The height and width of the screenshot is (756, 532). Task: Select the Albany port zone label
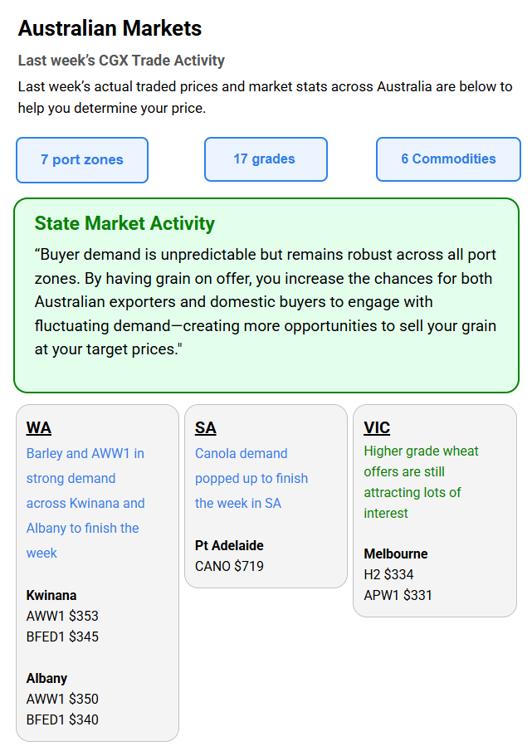point(46,678)
